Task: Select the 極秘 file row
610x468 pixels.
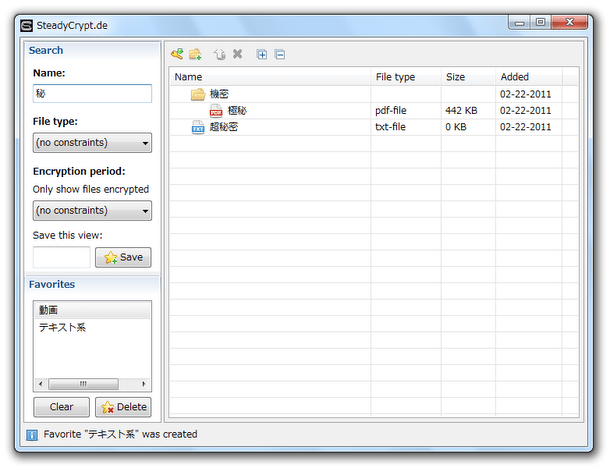Action: [x=374, y=110]
